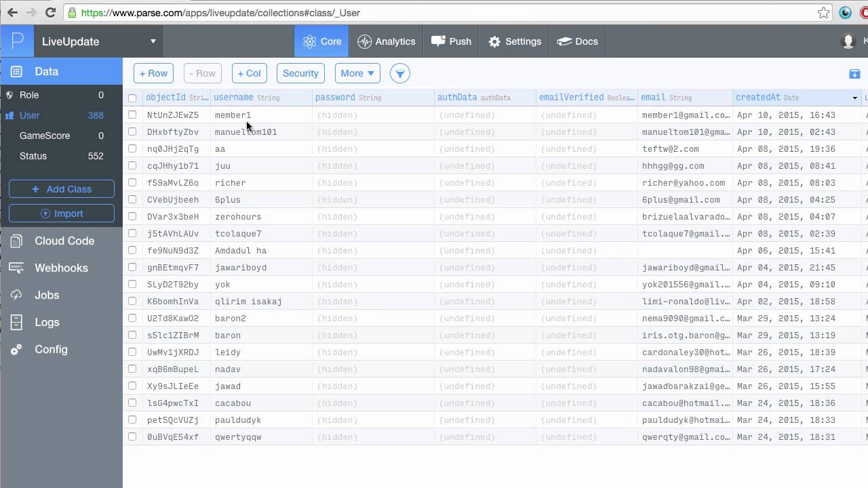Viewport: 868px width, 488px height.
Task: Click the blue export icon at the right edge
Action: coord(854,74)
